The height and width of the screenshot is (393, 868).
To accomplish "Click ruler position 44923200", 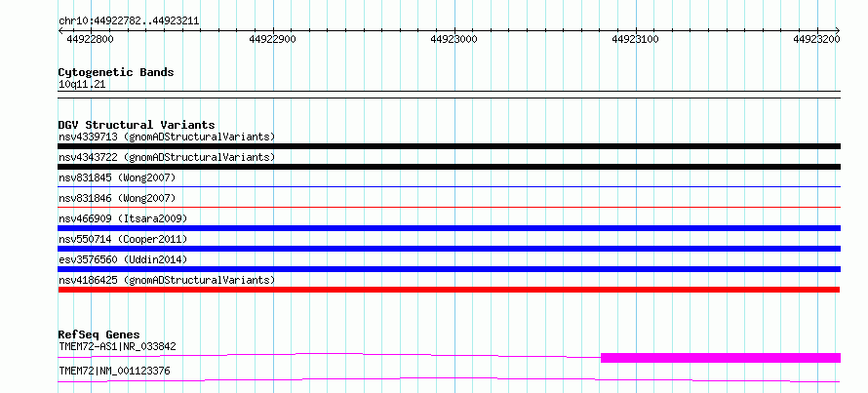I will (x=816, y=39).
